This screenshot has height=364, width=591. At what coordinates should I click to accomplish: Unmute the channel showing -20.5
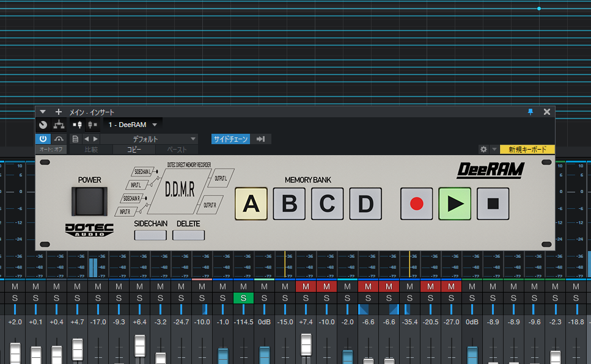point(430,287)
